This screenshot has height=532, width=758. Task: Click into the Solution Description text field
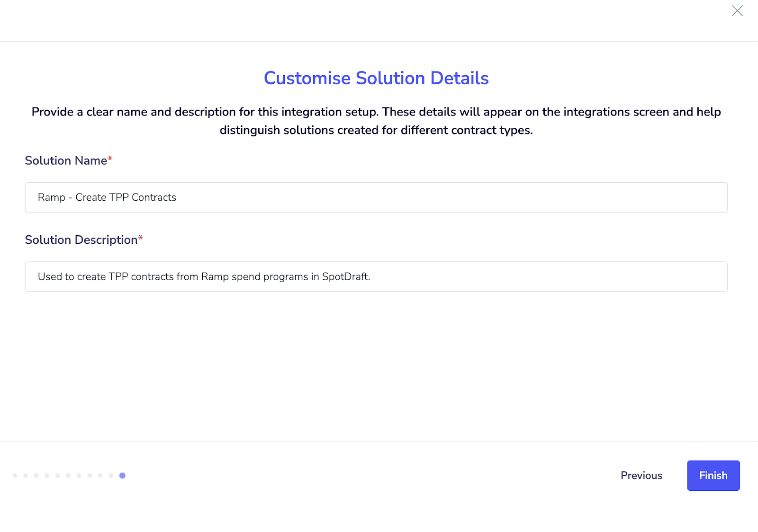[x=376, y=276]
